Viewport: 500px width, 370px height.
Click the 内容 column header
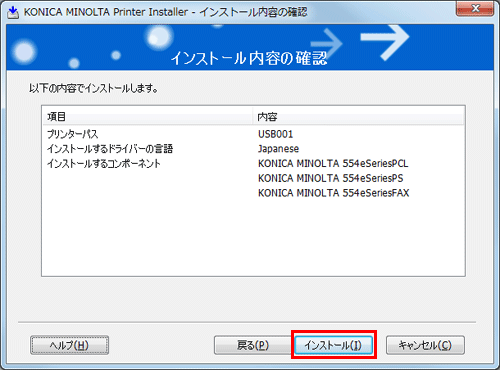click(358, 117)
